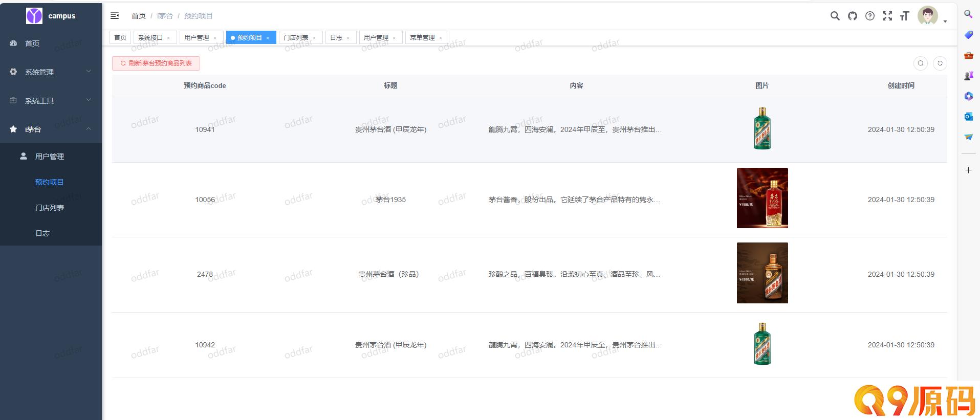The height and width of the screenshot is (420, 980).
Task: Click content cell starting 茅台酱香，股份出品
Action: point(574,200)
